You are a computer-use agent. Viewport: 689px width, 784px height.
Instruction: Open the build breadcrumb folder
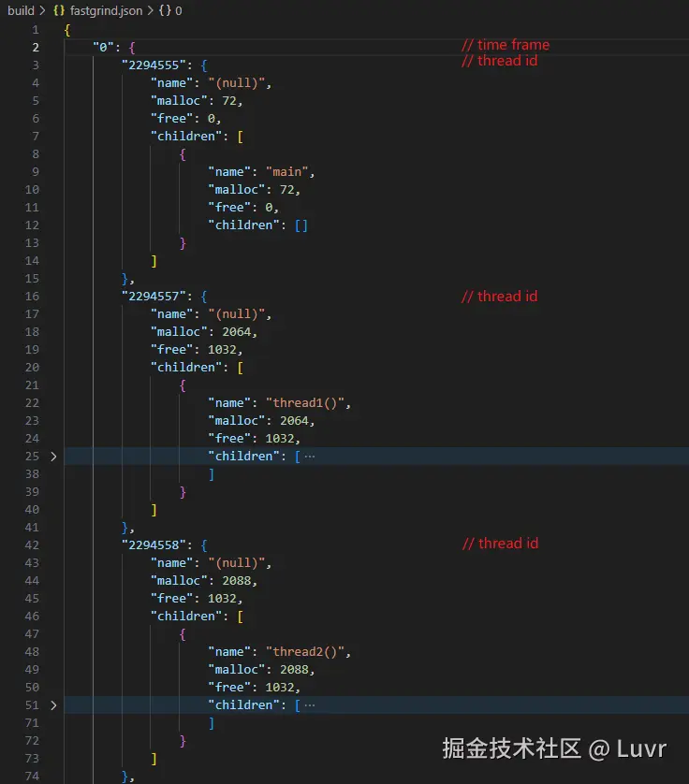point(21,10)
